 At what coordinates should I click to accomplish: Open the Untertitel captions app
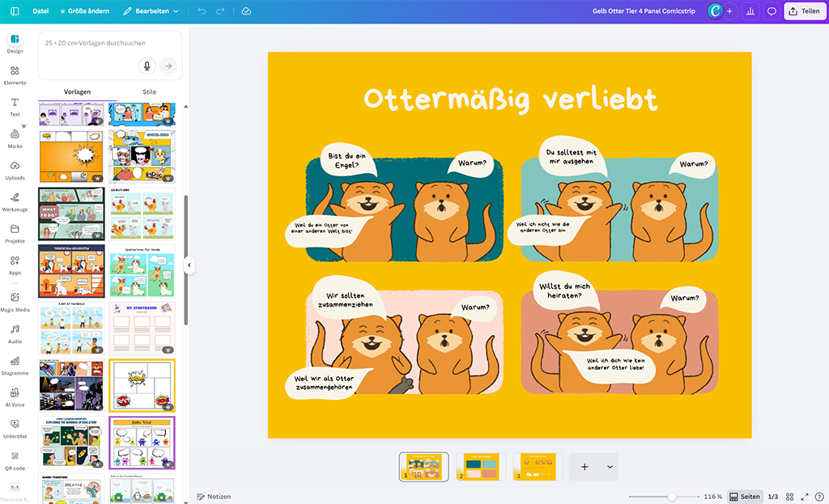coord(15,429)
